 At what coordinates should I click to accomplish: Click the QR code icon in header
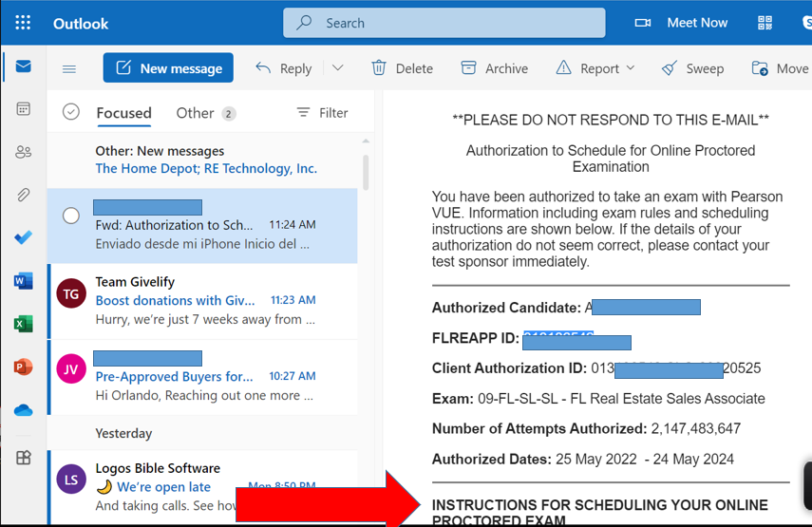[x=765, y=23]
